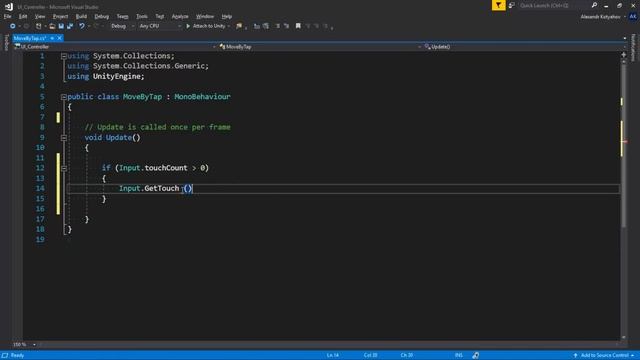Pin the MoveByTap.cs tab
This screenshot has width=640, height=360.
click(52, 38)
